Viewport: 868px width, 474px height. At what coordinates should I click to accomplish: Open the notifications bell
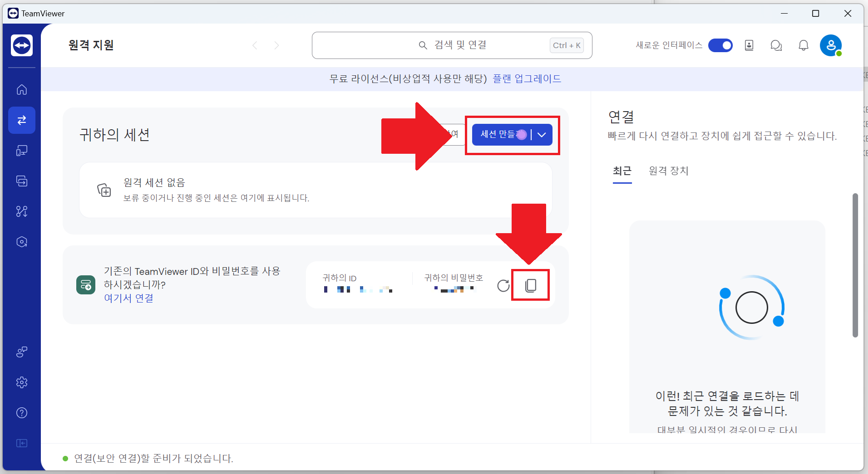[x=804, y=45]
